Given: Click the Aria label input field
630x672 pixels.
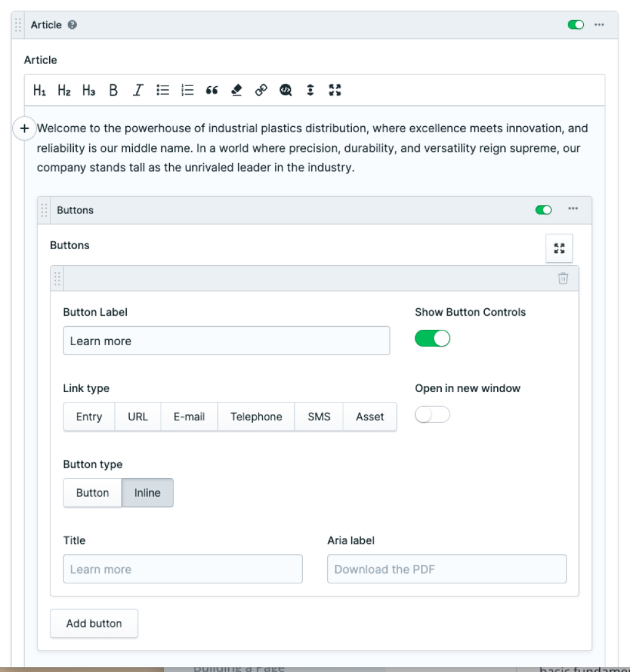Looking at the screenshot, I should pos(447,569).
